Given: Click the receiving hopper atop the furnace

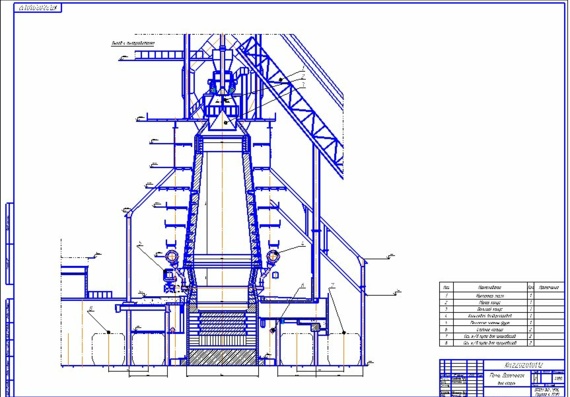Looking at the screenshot, I should point(222,59).
